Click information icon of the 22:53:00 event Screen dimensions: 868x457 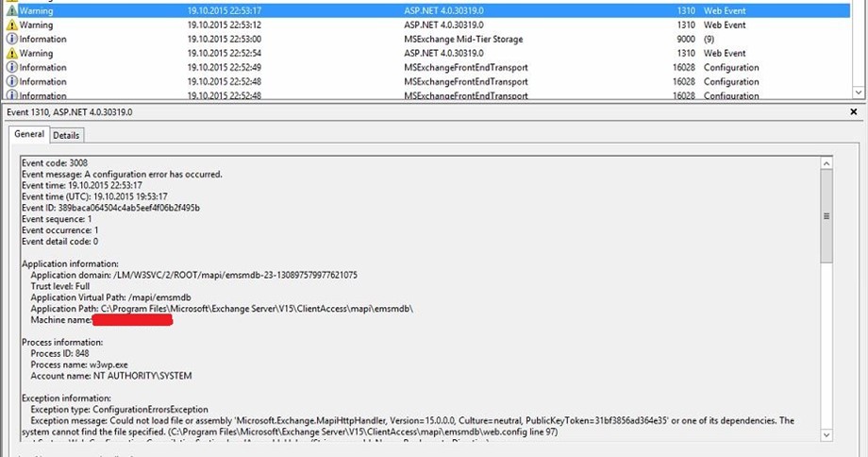pos(11,40)
